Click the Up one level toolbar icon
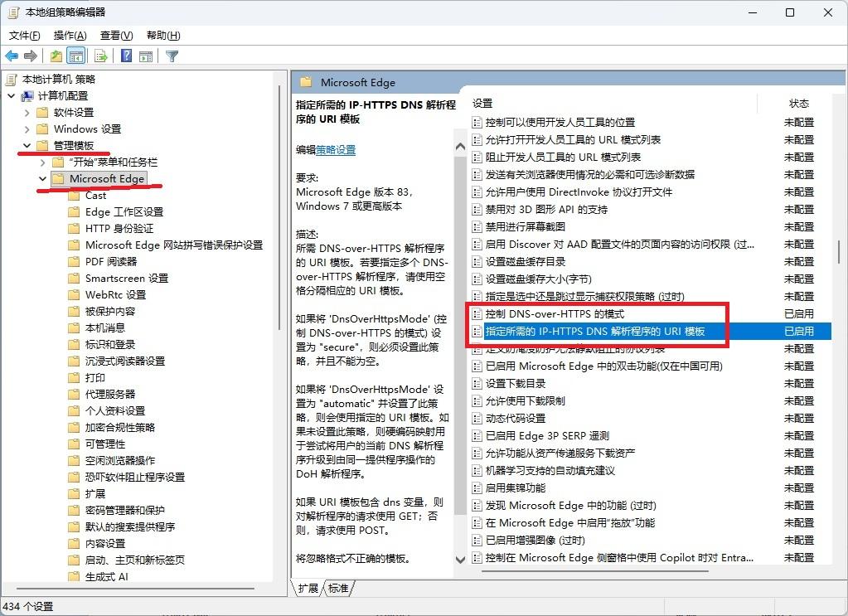The height and width of the screenshot is (616, 848). click(56, 56)
